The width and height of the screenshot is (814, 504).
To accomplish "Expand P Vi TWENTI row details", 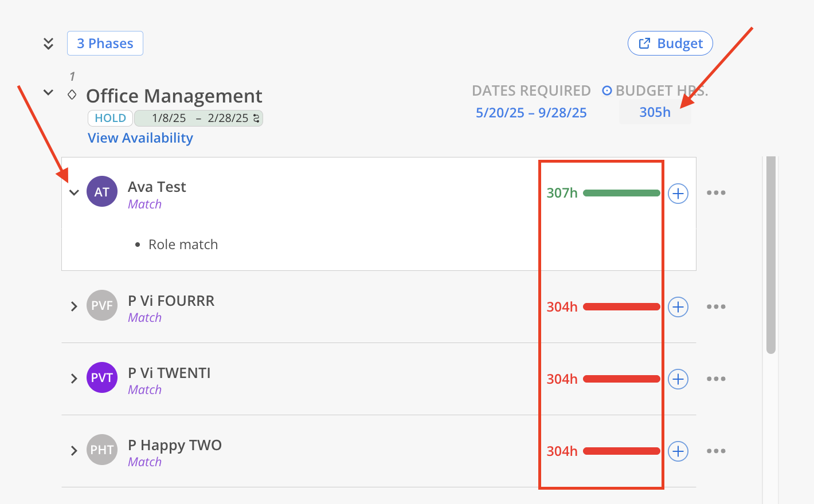I will pos(74,379).
